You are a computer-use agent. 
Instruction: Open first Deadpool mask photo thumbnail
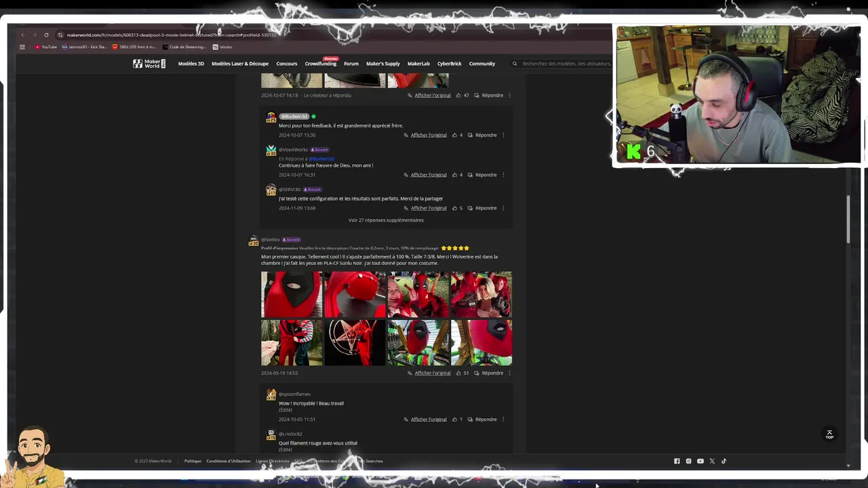coord(292,295)
